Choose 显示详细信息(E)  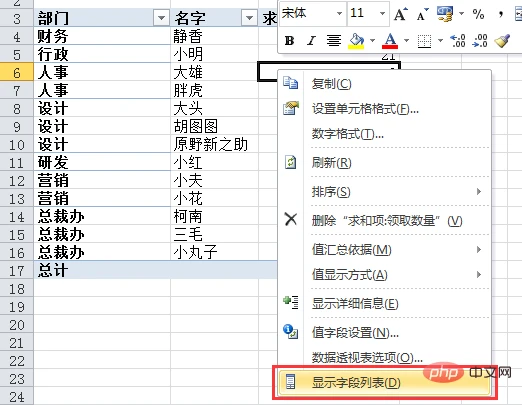coord(355,304)
